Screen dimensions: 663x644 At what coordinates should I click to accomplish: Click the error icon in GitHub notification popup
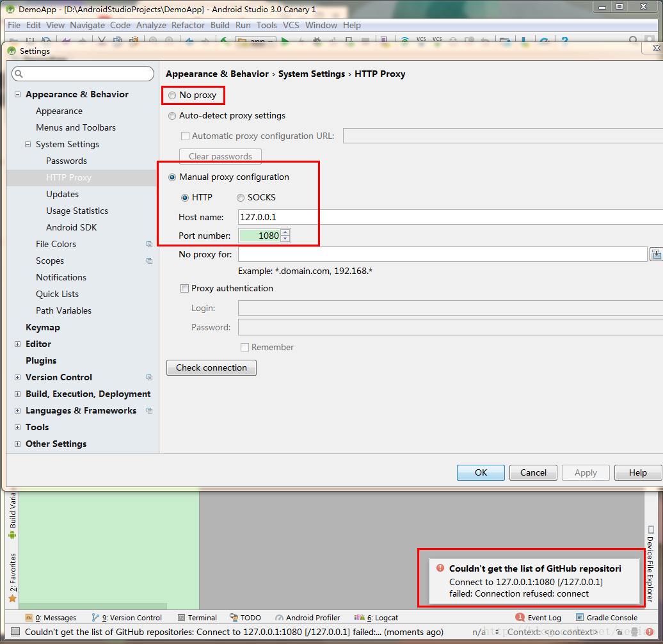[440, 568]
